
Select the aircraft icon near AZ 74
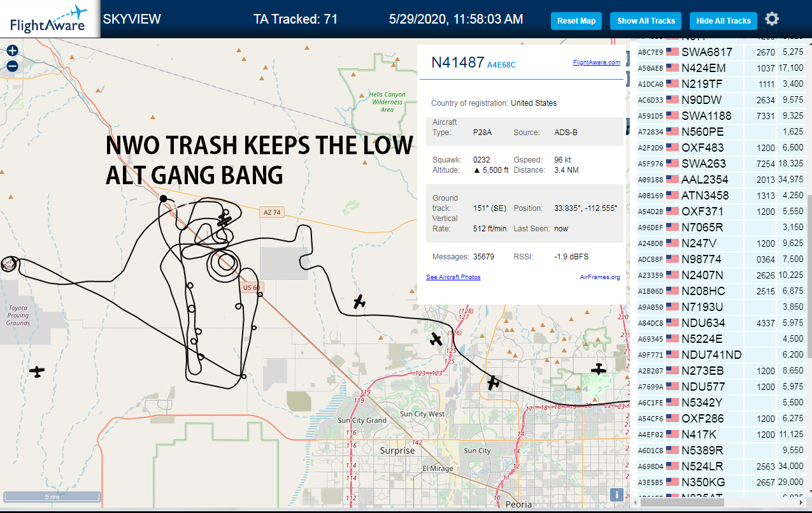[224, 219]
